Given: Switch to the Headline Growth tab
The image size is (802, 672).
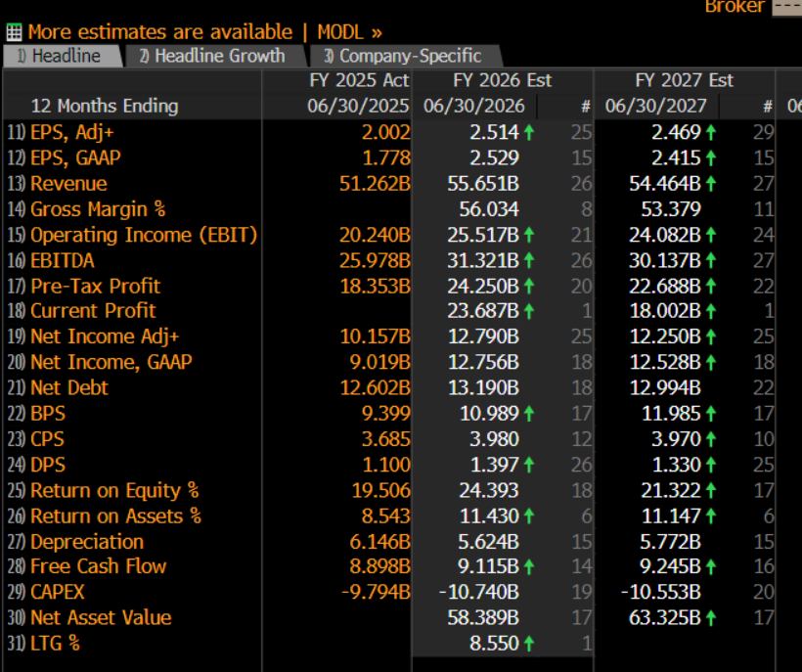Looking at the screenshot, I should [x=211, y=56].
